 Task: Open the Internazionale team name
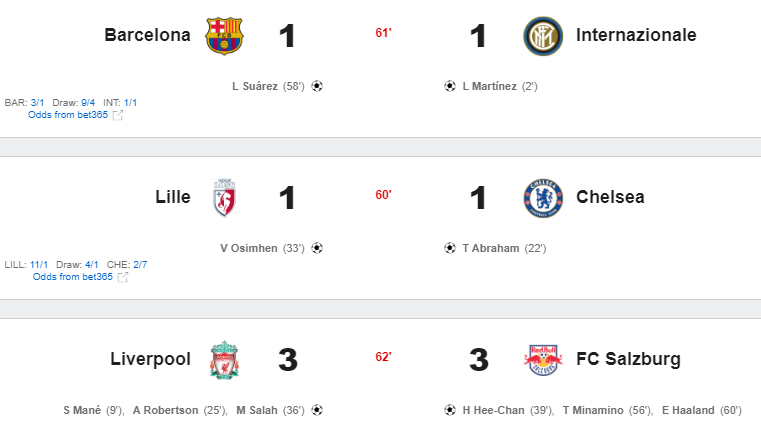pyautogui.click(x=636, y=35)
